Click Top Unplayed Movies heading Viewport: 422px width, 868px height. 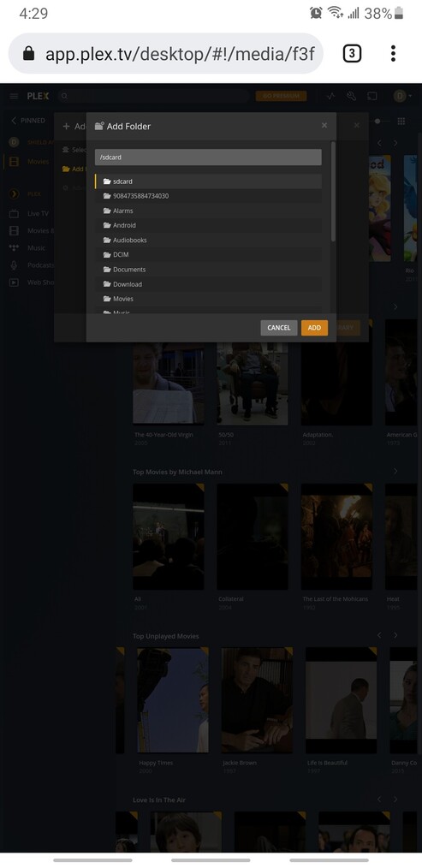coord(165,636)
